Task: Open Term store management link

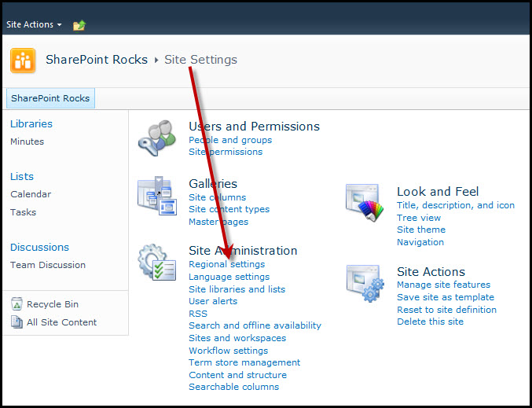Action: 244,362
